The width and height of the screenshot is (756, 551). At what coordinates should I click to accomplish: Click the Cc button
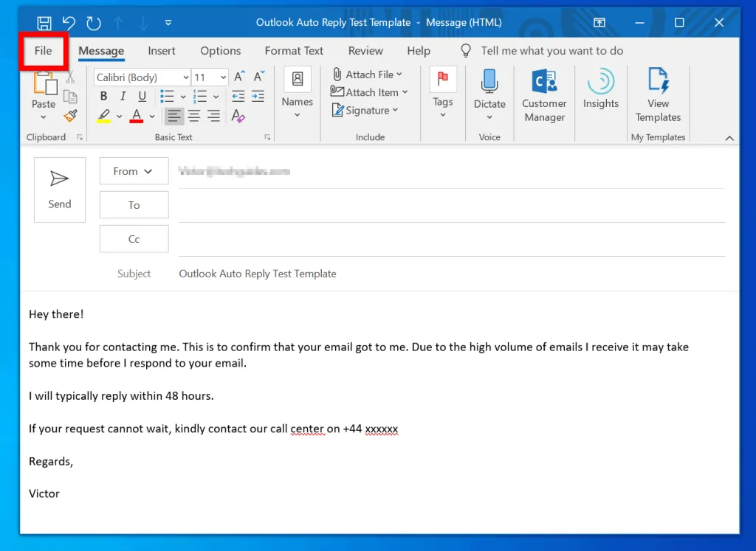pos(134,239)
